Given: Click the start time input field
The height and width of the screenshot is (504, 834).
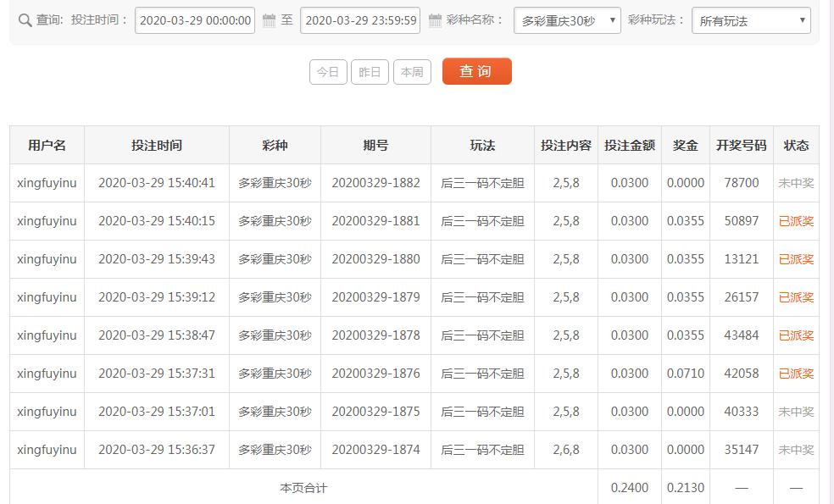Looking at the screenshot, I should click(x=195, y=20).
